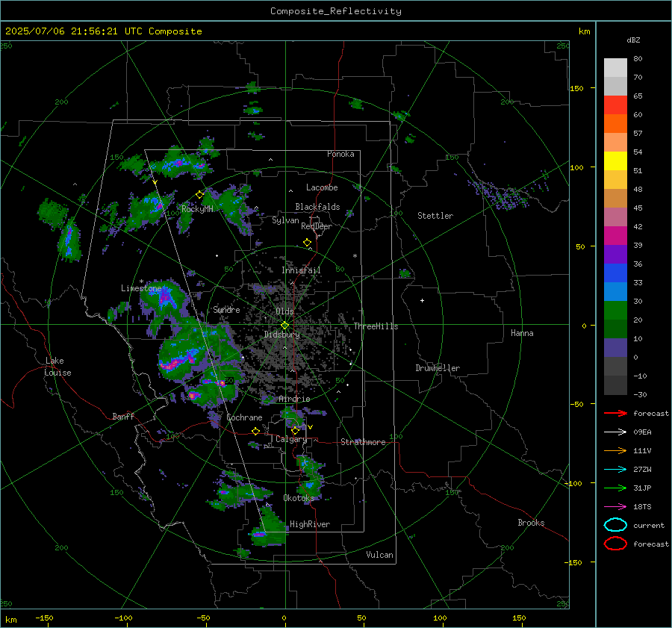
Task: Click the Stettler city label
Action: tap(435, 216)
